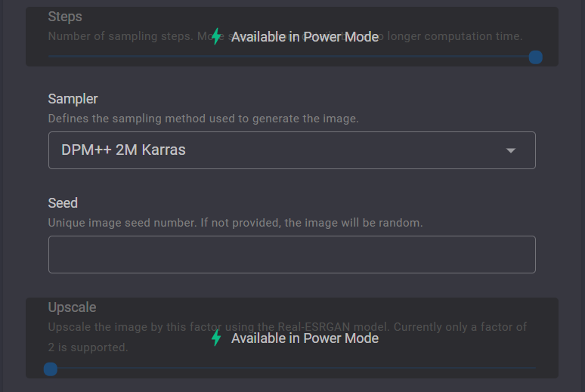585x392 pixels.
Task: Click the Upscale slider handle
Action: (51, 369)
